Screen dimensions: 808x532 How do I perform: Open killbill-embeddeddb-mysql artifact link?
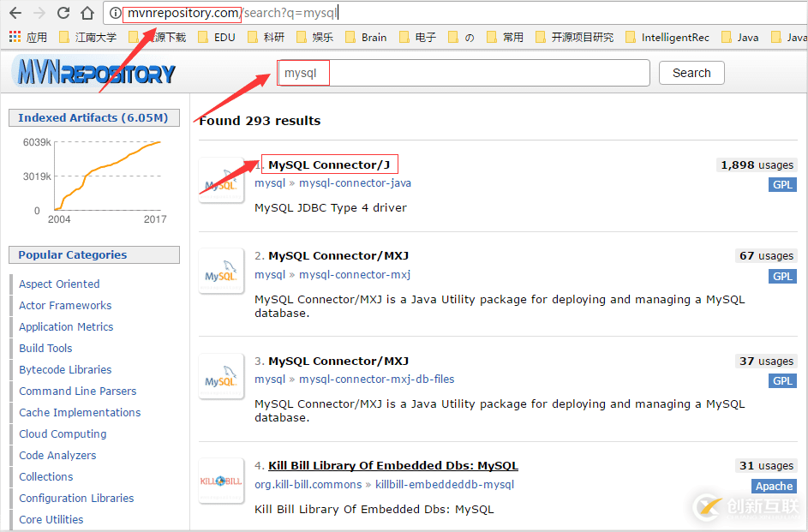pyautogui.click(x=445, y=485)
